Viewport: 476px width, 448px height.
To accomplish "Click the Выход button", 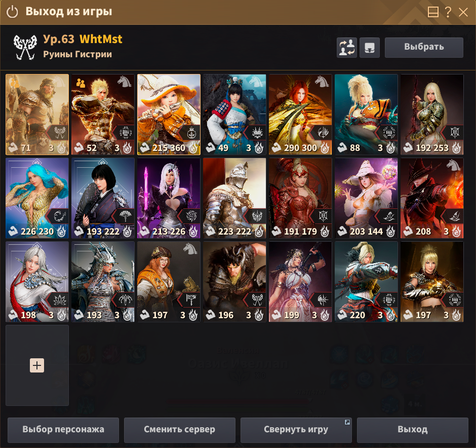I will [413, 430].
